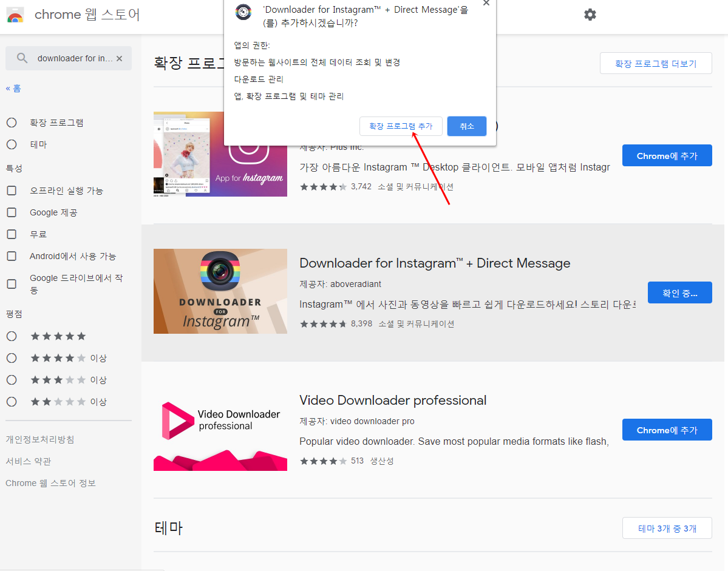This screenshot has height=571, width=728.
Task: Close the add-extension dialog
Action: (x=486, y=3)
